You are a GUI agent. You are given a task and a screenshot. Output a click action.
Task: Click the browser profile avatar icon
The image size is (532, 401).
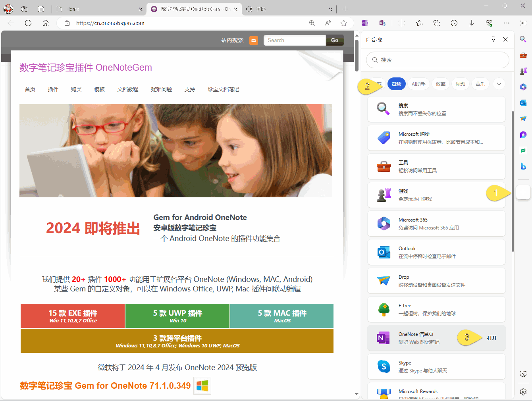pos(8,9)
